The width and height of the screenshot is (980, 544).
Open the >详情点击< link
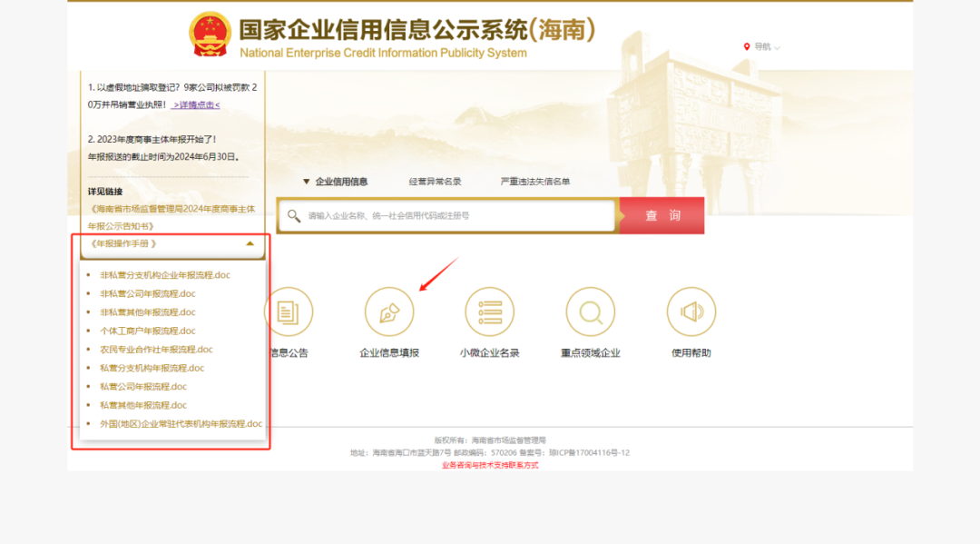point(196,105)
